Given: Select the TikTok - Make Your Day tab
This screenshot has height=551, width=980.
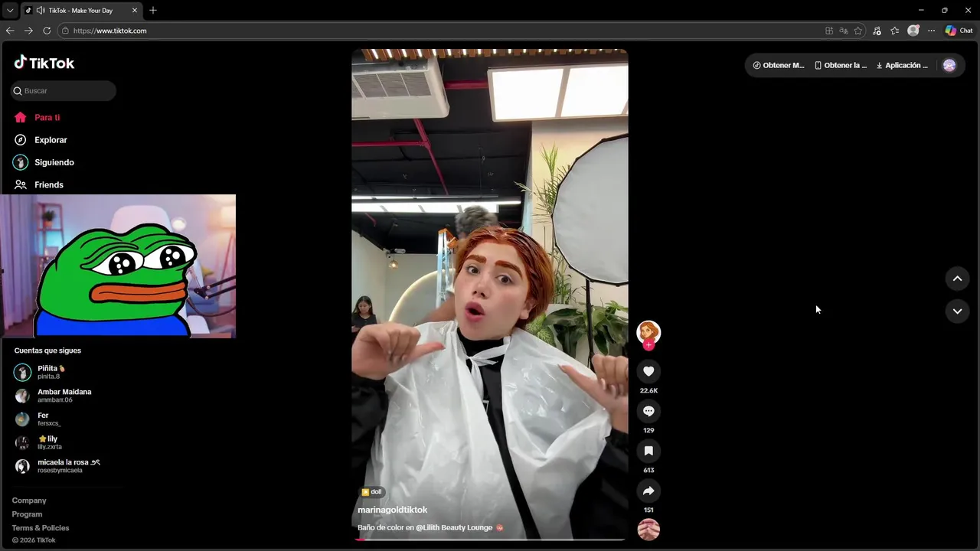Looking at the screenshot, I should pyautogui.click(x=82, y=11).
